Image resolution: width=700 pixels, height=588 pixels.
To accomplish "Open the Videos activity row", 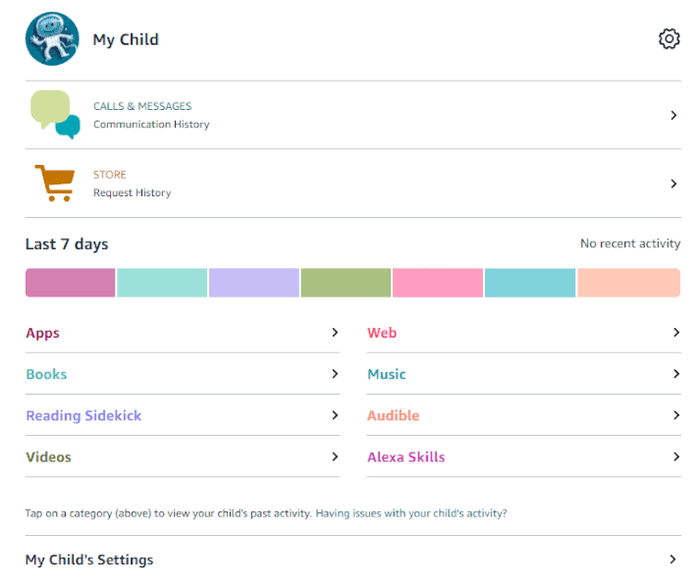I will [x=48, y=456].
